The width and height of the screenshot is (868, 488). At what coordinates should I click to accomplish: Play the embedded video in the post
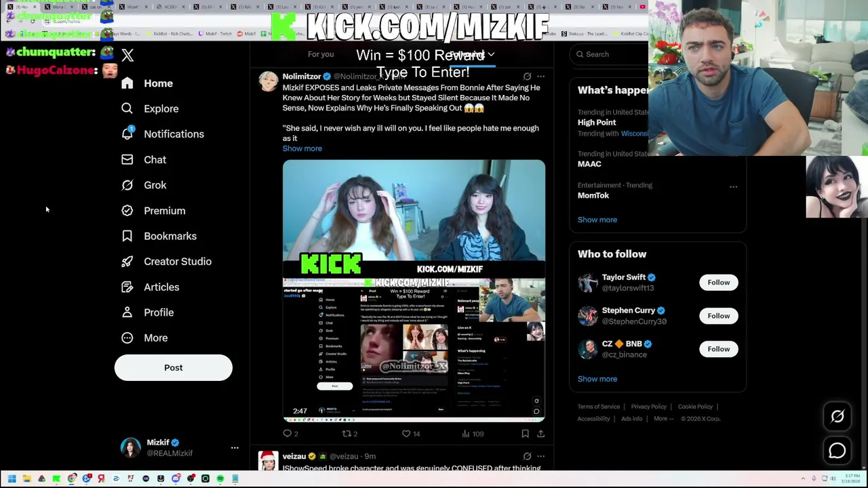[x=414, y=291]
